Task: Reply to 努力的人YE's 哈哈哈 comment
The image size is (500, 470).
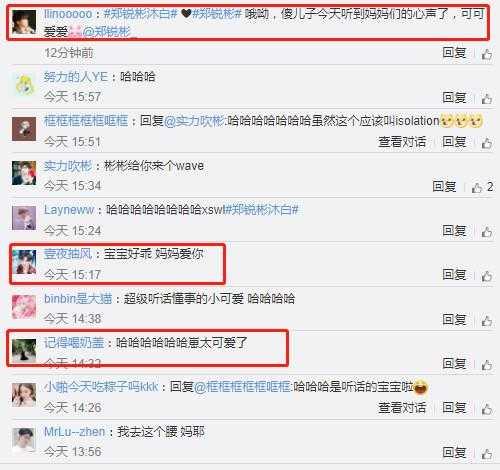Action: (454, 98)
